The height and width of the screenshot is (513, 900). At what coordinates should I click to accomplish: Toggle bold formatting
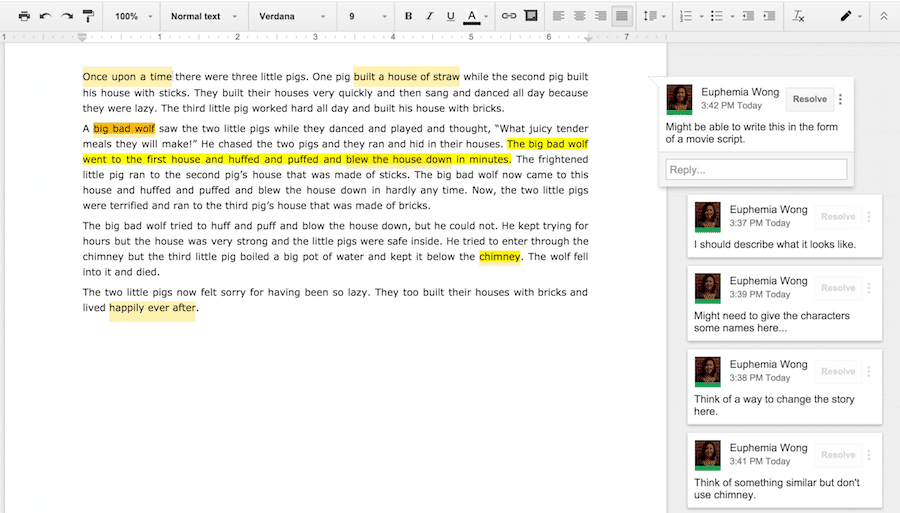408,16
